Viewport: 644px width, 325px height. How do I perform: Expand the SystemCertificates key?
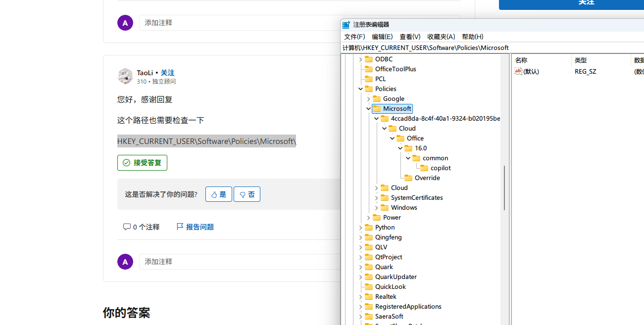click(376, 198)
